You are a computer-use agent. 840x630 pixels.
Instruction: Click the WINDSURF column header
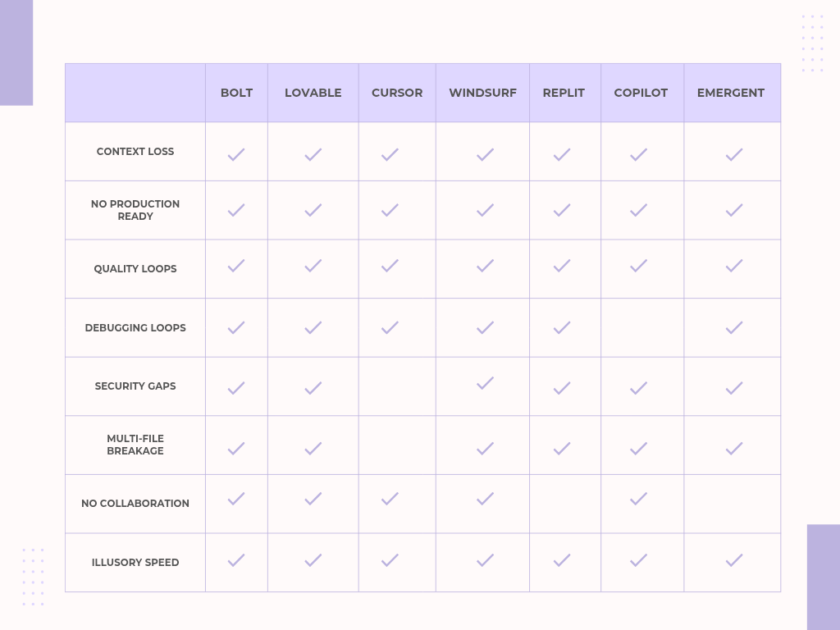coord(482,93)
